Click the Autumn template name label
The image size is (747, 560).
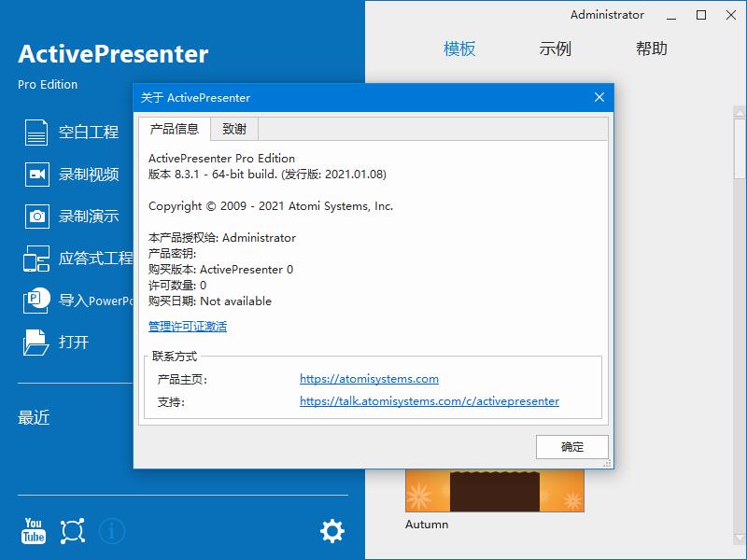(427, 525)
